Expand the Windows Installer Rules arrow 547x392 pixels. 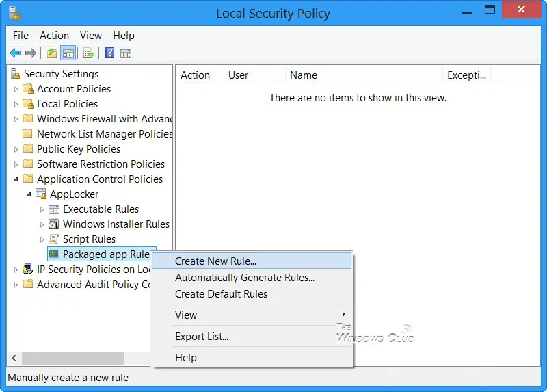point(42,224)
